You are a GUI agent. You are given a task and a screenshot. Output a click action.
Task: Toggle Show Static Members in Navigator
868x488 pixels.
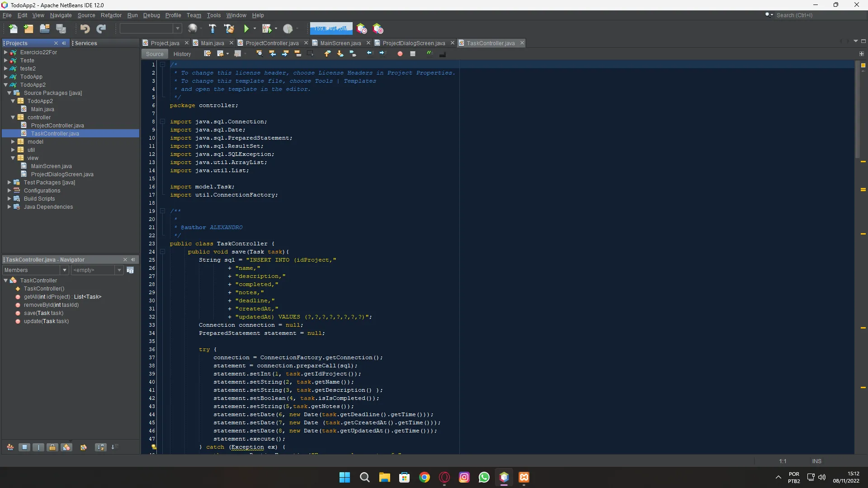(38, 447)
